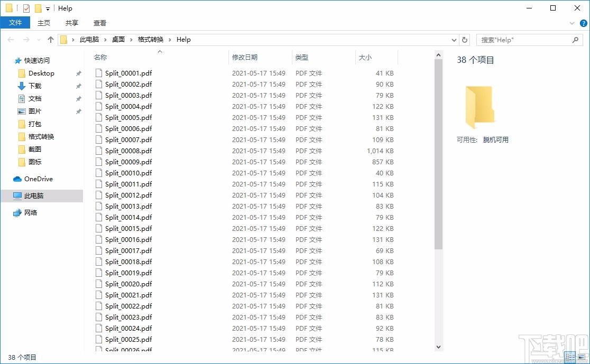Click the search magnifier in the search box
Image resolution: width=590 pixels, height=364 pixels.
pyautogui.click(x=576, y=40)
